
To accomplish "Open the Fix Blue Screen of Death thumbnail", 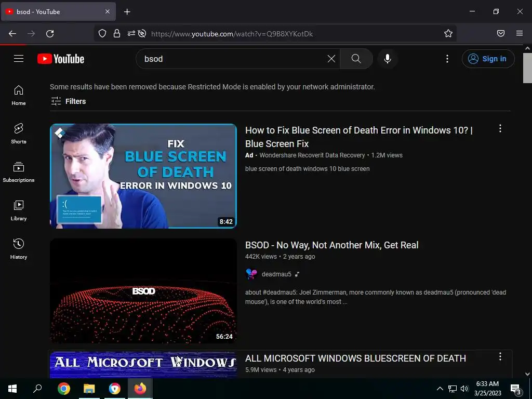I will (x=143, y=176).
